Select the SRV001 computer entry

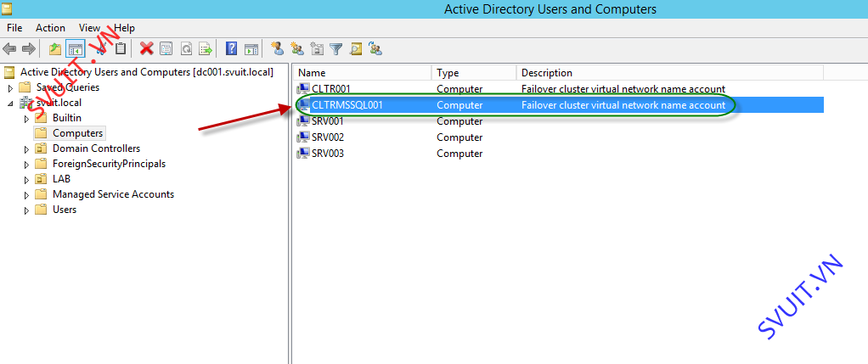click(x=328, y=121)
